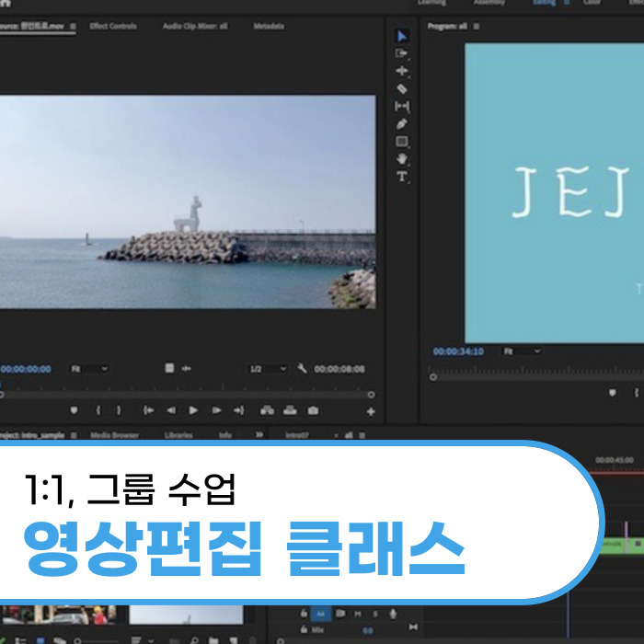
Task: Select the intro07 timeline tab
Action: tap(297, 435)
